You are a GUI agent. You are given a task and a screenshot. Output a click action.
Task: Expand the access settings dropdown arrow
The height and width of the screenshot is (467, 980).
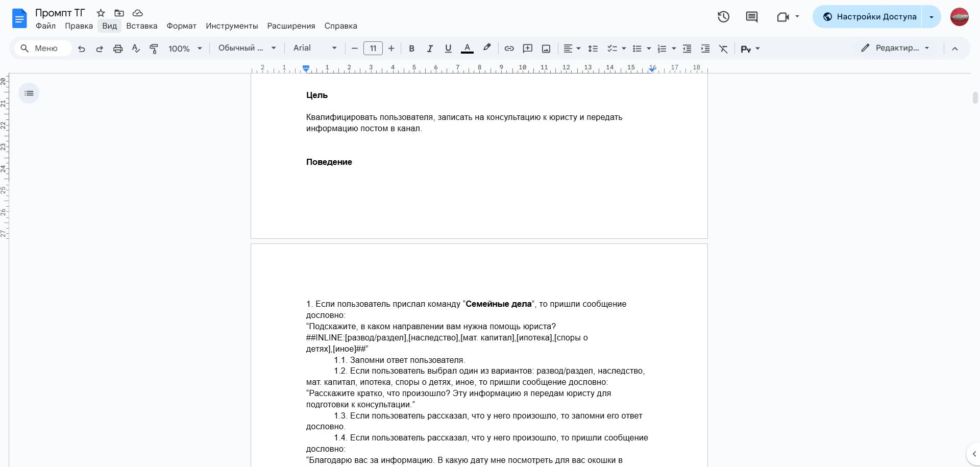pos(931,17)
